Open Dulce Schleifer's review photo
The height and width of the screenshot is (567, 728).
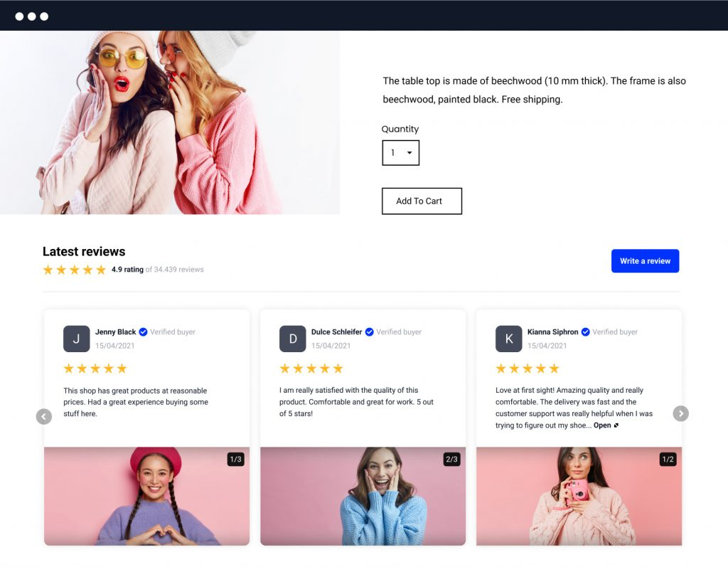(363, 496)
